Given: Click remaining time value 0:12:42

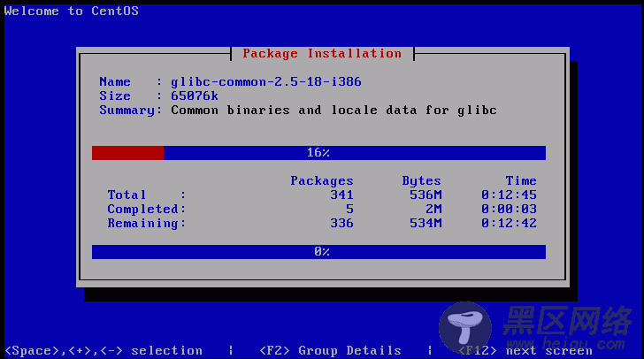Looking at the screenshot, I should tap(509, 223).
